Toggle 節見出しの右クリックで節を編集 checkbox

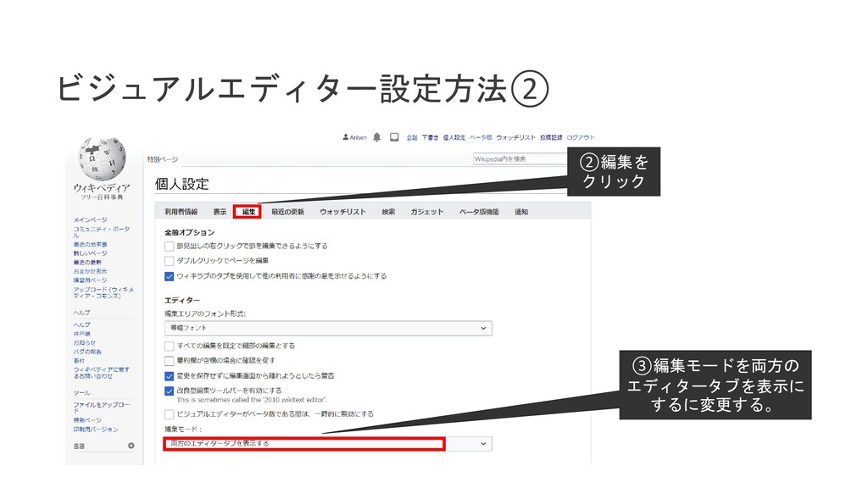[170, 247]
